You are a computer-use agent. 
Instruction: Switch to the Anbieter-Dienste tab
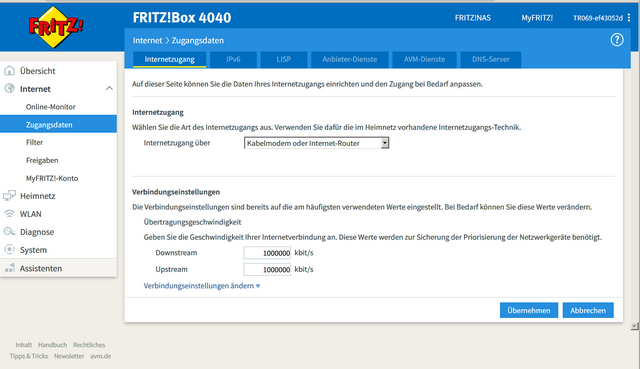[349, 59]
